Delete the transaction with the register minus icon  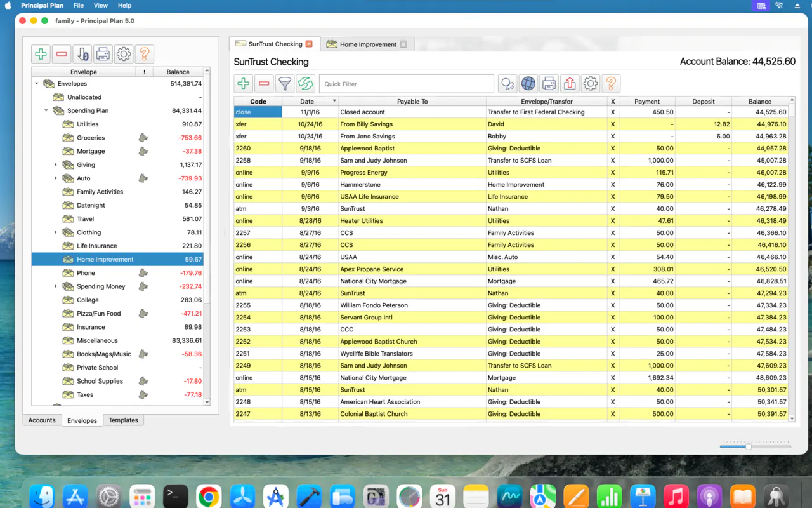[264, 84]
